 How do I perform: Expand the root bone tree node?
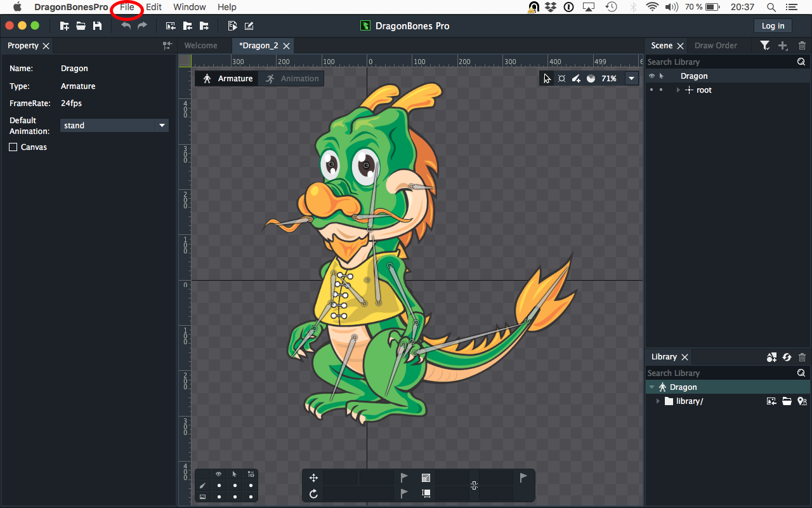point(678,90)
